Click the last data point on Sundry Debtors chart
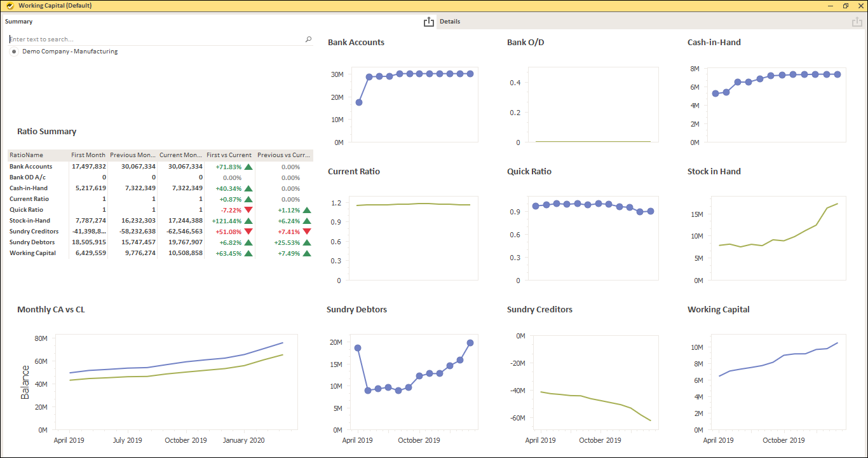This screenshot has height=458, width=868. tap(470, 342)
